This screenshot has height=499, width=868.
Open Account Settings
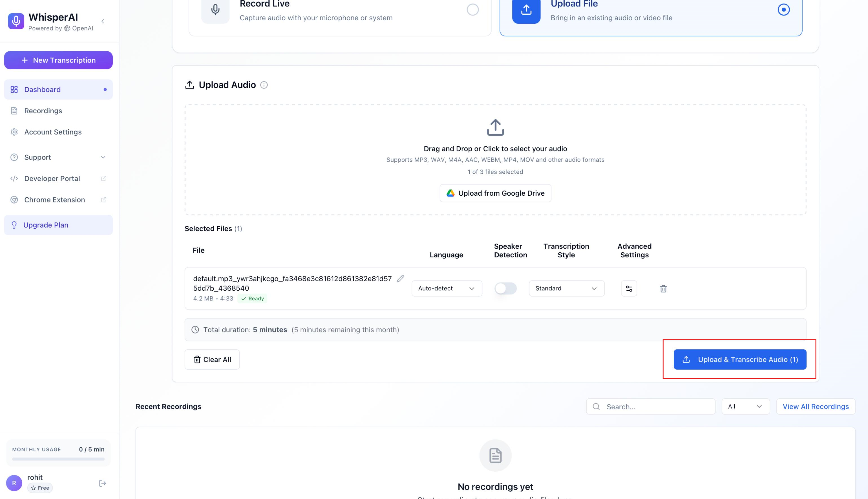[58, 132]
